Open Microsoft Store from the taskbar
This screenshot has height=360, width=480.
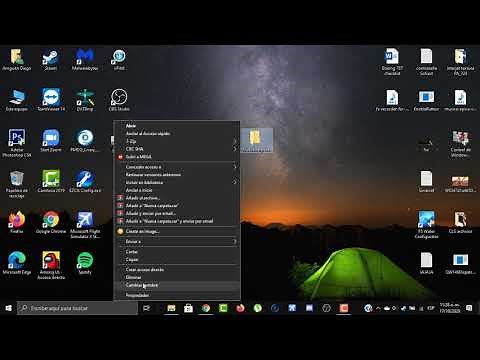188,308
